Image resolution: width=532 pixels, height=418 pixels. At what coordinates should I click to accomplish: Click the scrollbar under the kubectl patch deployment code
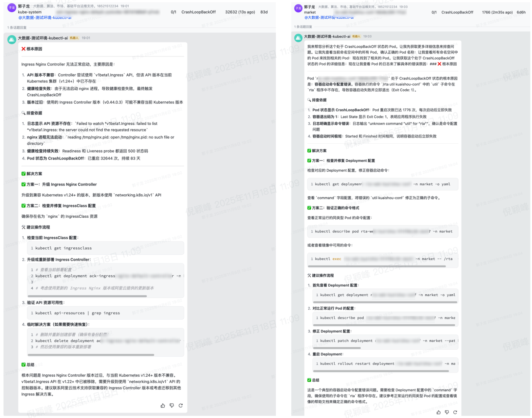click(x=337, y=348)
